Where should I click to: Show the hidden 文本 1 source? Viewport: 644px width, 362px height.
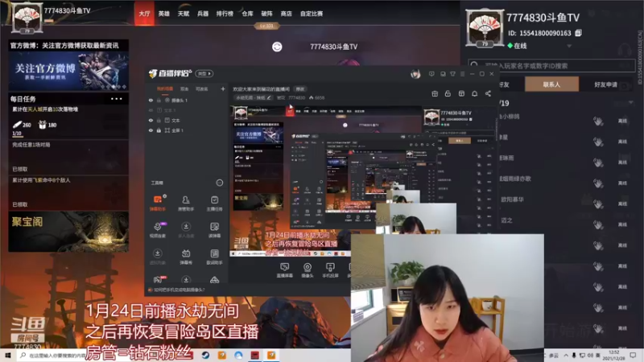151,110
